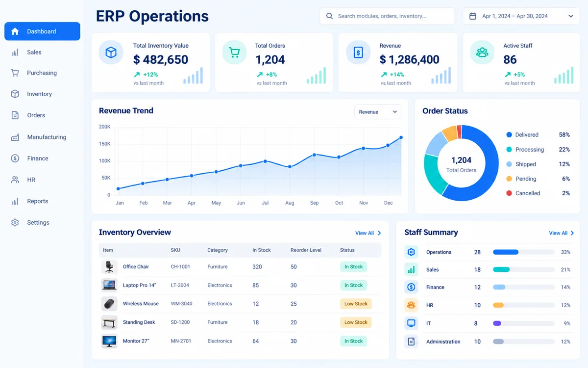Click the Reports chart icon in sidebar
The image size is (588, 368).
click(15, 201)
